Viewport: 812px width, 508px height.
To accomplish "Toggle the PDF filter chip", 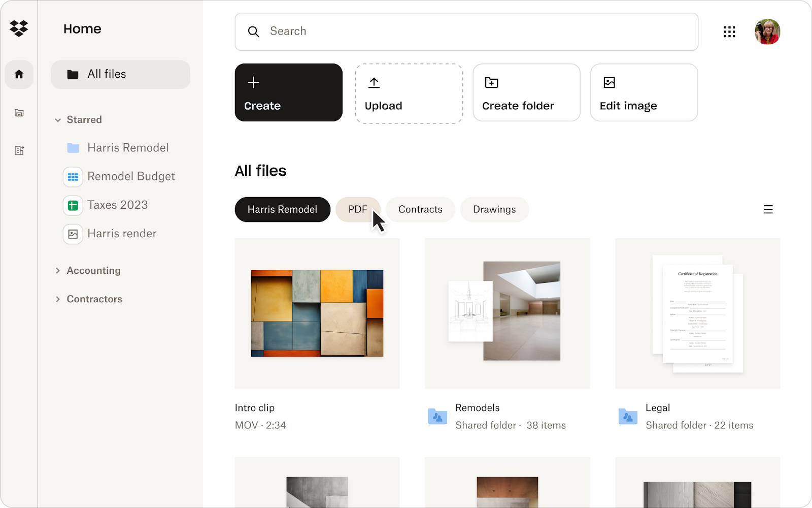I will [358, 209].
